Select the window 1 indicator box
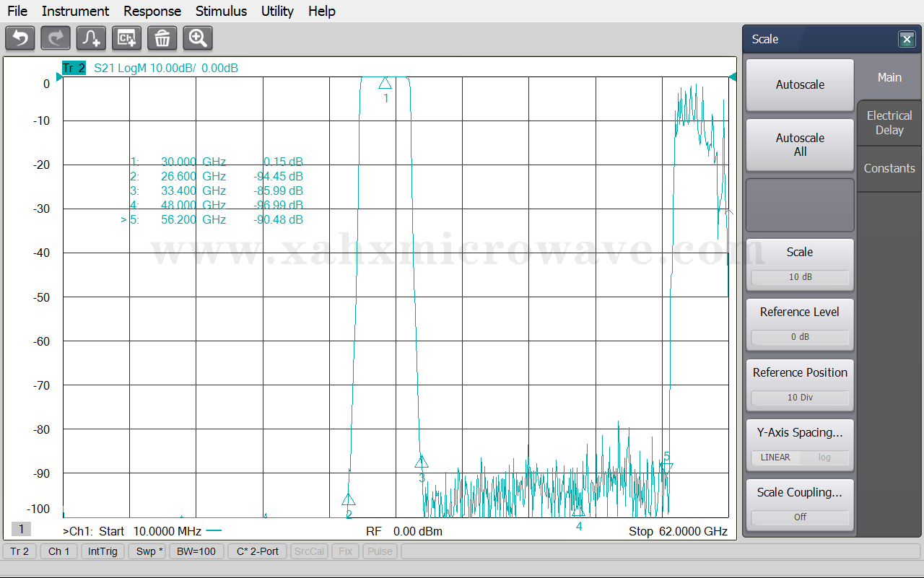Image resolution: width=924 pixels, height=578 pixels. tap(21, 530)
